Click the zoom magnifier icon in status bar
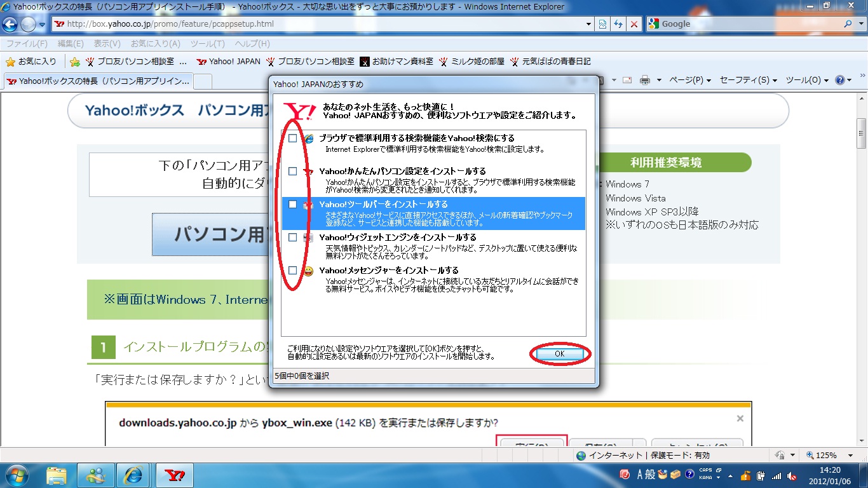 (x=811, y=456)
